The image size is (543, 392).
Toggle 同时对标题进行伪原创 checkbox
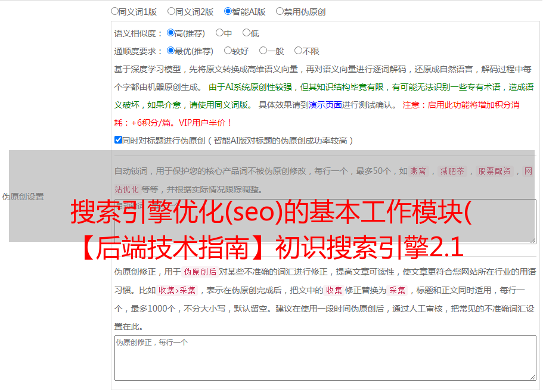point(118,140)
